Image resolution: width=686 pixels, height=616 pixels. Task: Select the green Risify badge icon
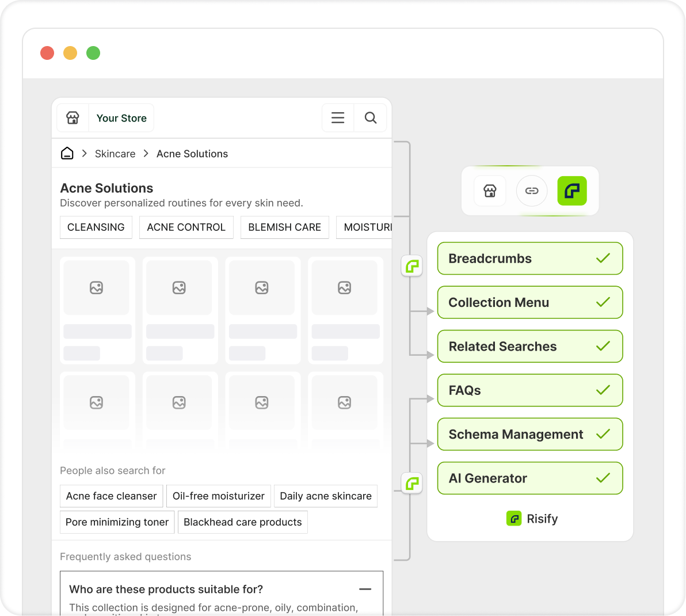tap(571, 191)
